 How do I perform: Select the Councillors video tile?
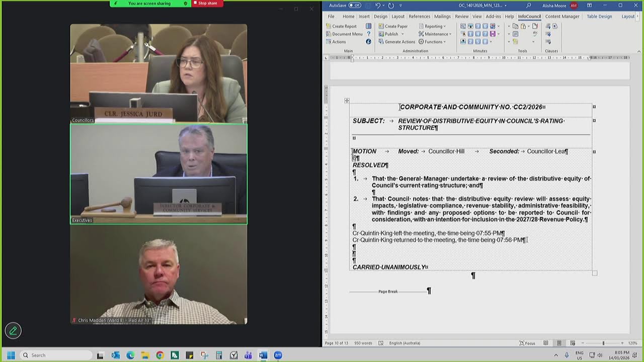pos(158,73)
